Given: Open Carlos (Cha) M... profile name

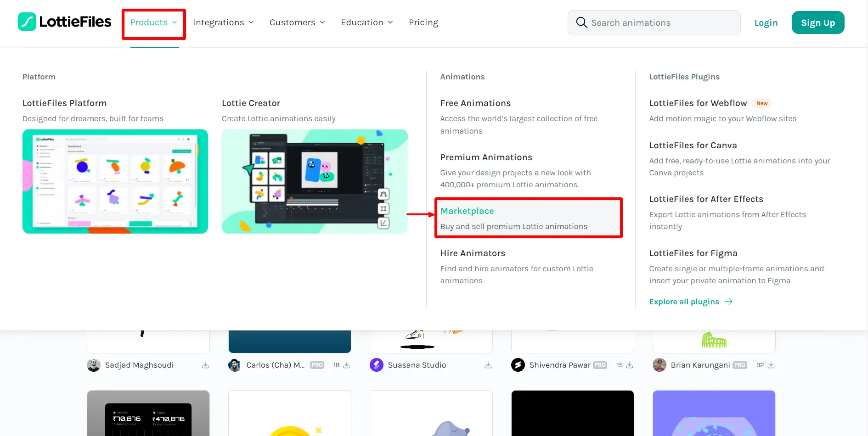Looking at the screenshot, I should click(276, 365).
